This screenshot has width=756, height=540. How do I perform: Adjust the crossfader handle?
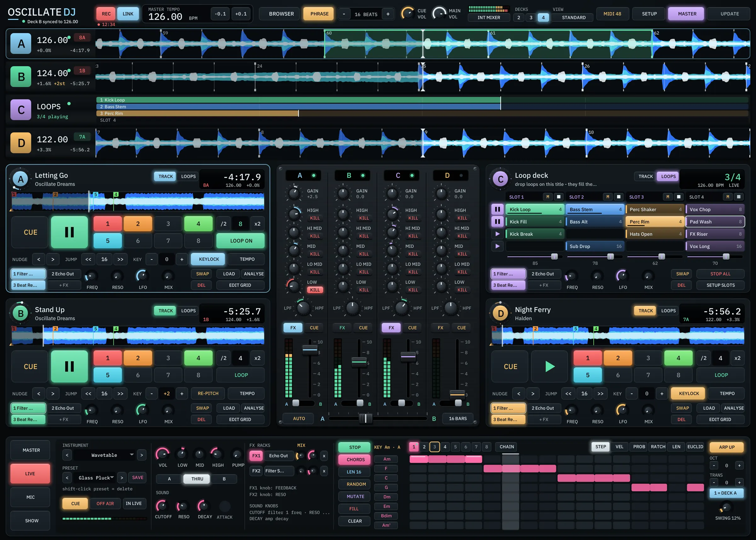[366, 418]
